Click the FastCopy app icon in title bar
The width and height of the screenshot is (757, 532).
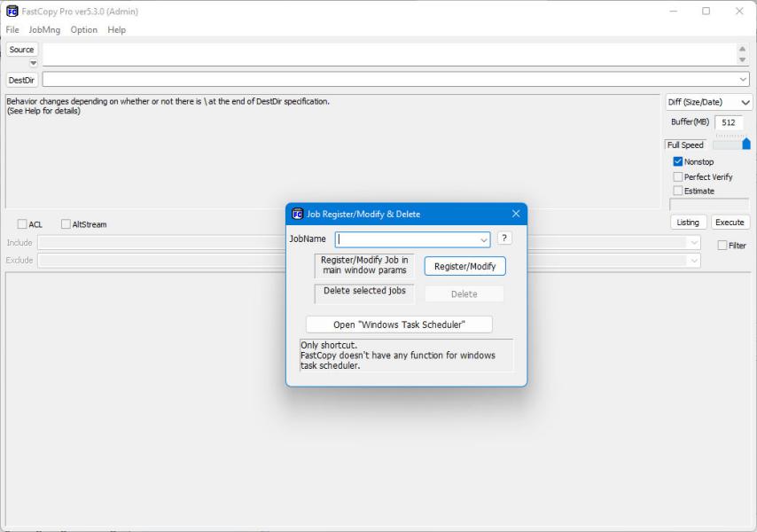pyautogui.click(x=12, y=12)
